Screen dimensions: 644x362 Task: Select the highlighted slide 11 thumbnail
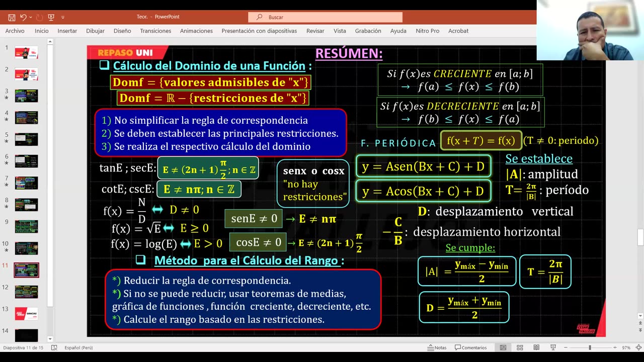click(x=26, y=270)
